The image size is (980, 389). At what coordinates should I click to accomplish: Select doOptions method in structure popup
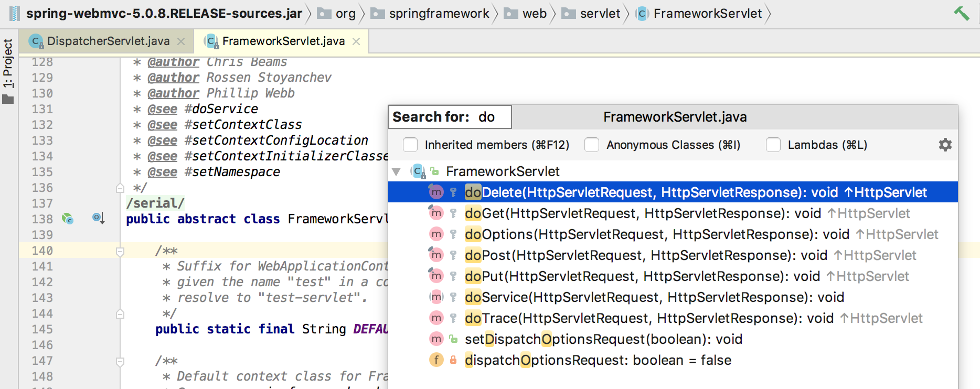coord(673,234)
